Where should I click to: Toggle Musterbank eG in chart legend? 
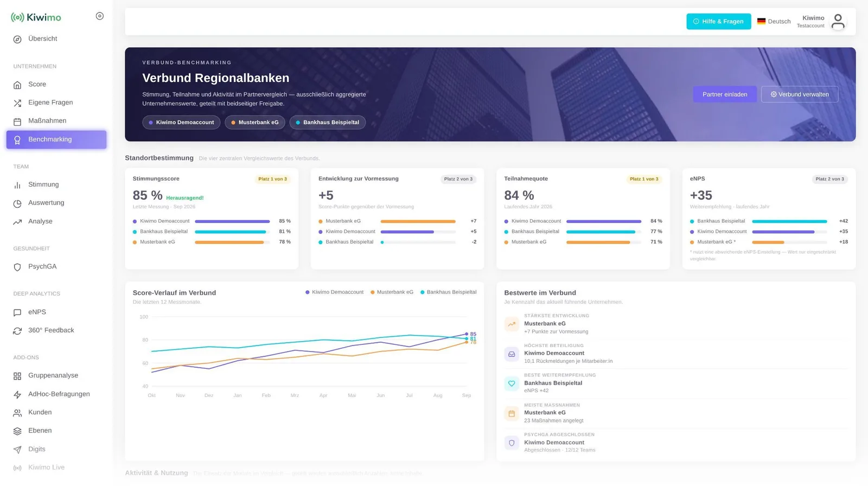[x=392, y=292]
